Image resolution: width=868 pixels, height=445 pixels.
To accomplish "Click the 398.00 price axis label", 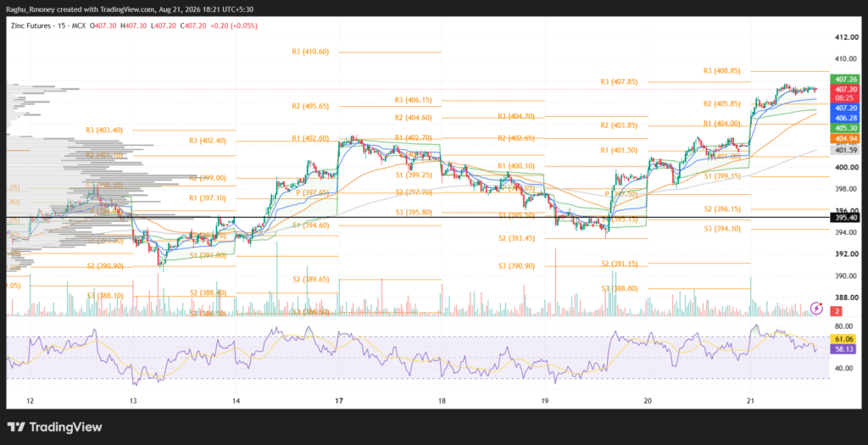I will (x=847, y=189).
